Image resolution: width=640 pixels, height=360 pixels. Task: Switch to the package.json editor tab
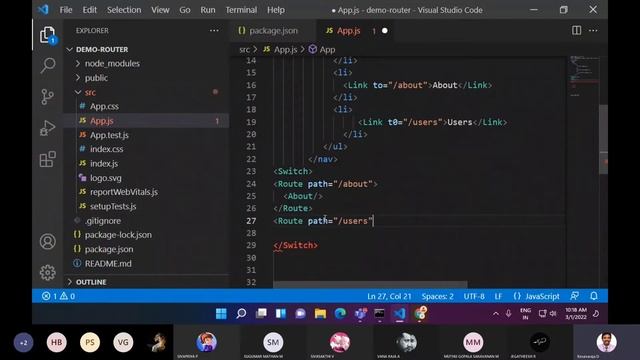(x=273, y=31)
